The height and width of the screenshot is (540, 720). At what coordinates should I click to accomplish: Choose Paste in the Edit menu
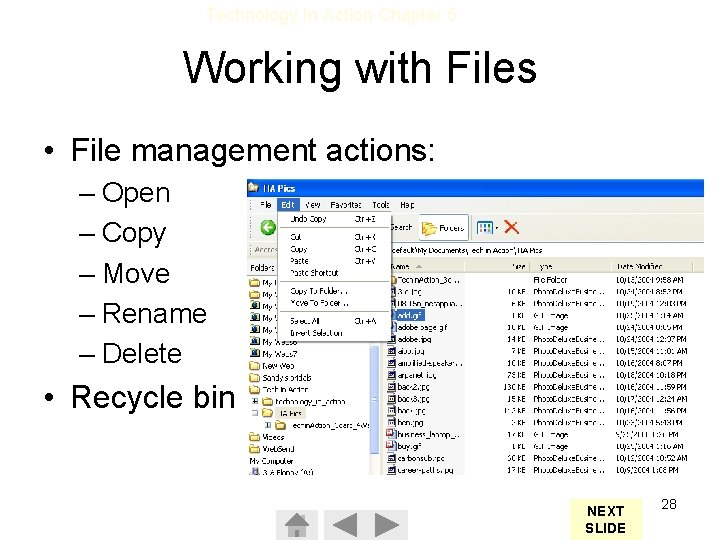[334, 261]
